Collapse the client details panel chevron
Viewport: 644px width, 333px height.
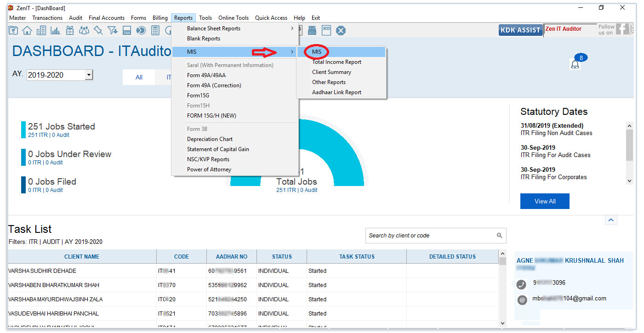610,220
